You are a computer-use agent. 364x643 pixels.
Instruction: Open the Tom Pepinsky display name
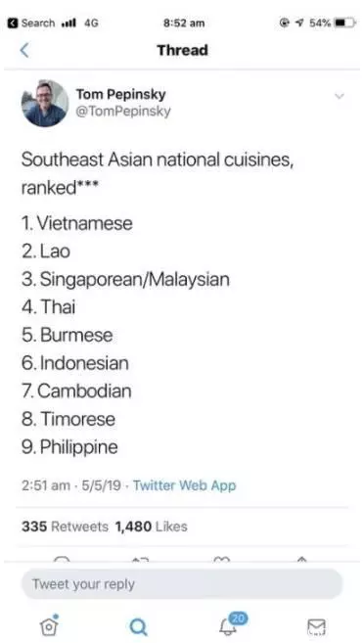pos(121,94)
